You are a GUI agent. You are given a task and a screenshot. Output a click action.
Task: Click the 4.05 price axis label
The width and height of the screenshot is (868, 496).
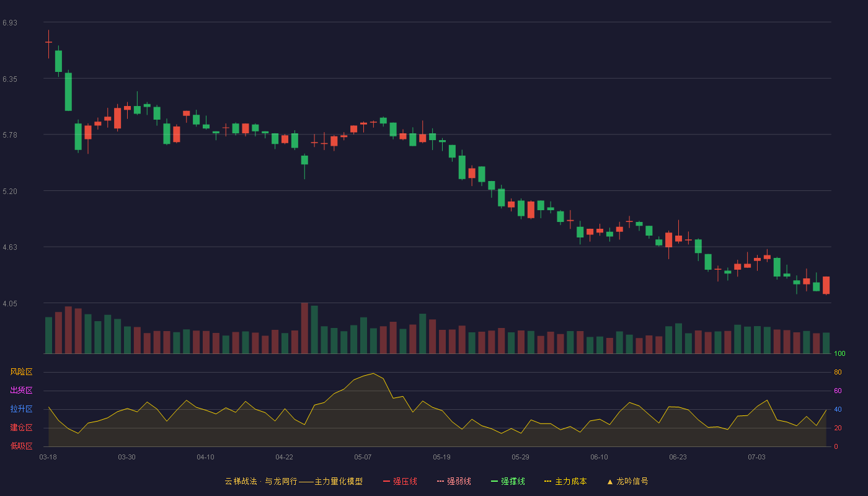coord(10,304)
